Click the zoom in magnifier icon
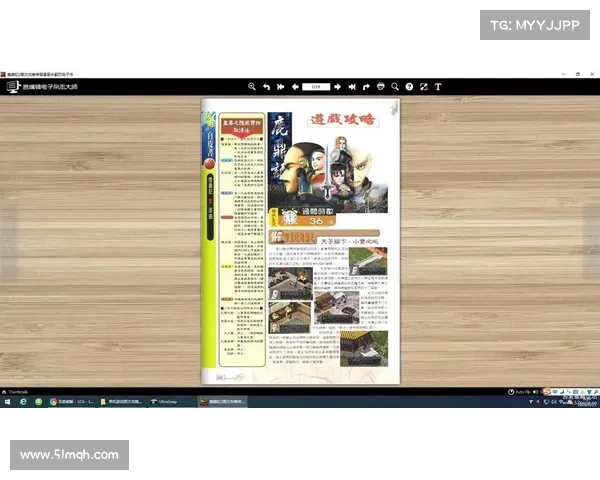This screenshot has width=600, height=480. [252, 87]
